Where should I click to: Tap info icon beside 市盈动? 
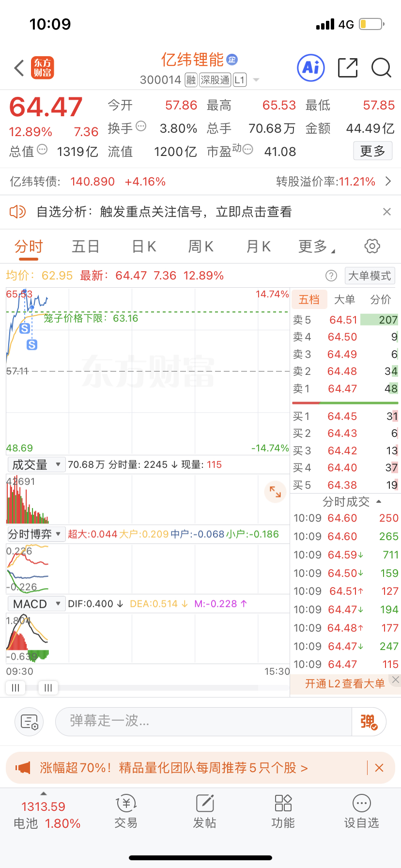click(247, 149)
